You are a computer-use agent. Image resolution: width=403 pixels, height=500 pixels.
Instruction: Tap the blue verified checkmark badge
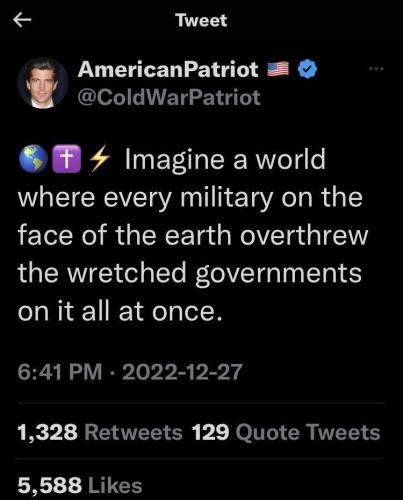point(307,69)
